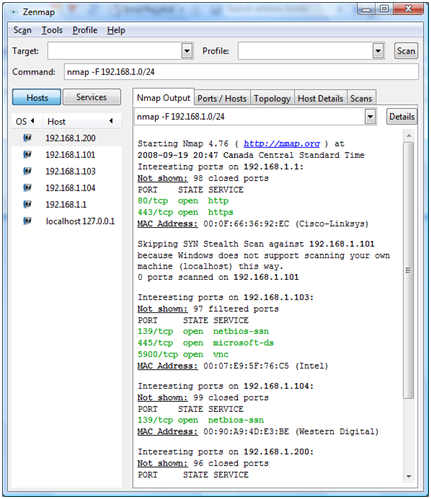Click the Western Digital MAC Address line

(258, 431)
